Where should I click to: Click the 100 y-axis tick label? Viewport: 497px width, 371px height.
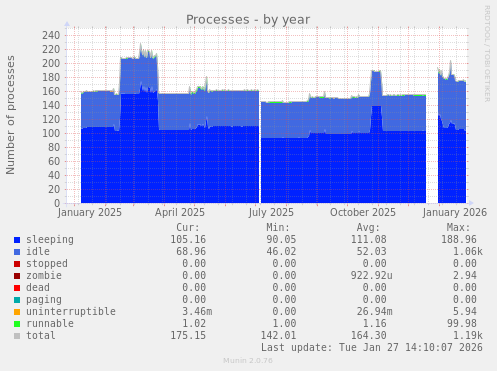click(x=51, y=133)
